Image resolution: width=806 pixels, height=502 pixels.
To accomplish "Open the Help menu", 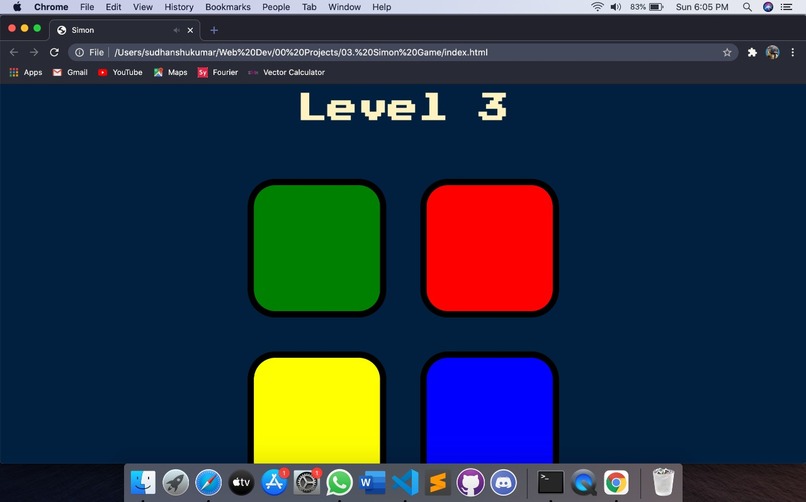I will tap(381, 7).
